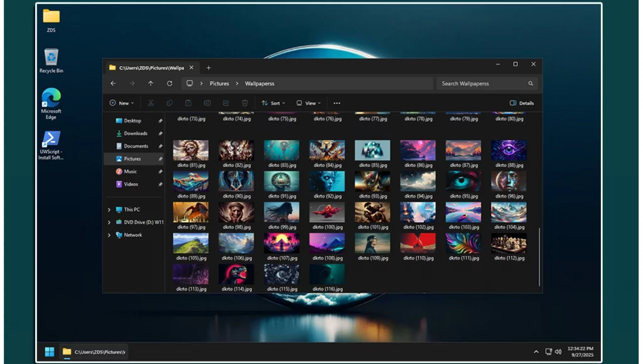Screen dimensions: 643x364
Task: Click the Windows Start button
Action: 49,351
